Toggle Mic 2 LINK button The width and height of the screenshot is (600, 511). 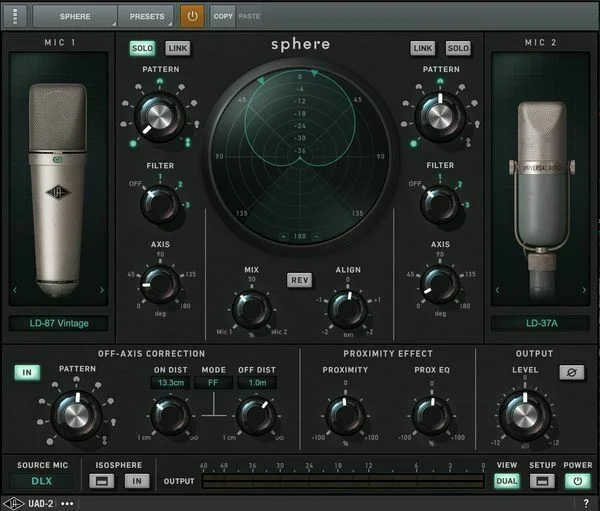click(422, 48)
